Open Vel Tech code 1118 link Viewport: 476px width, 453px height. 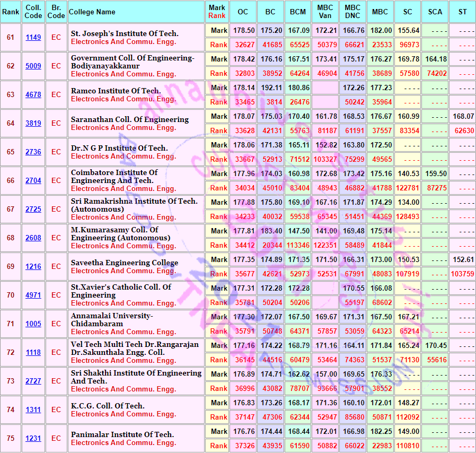tap(33, 352)
